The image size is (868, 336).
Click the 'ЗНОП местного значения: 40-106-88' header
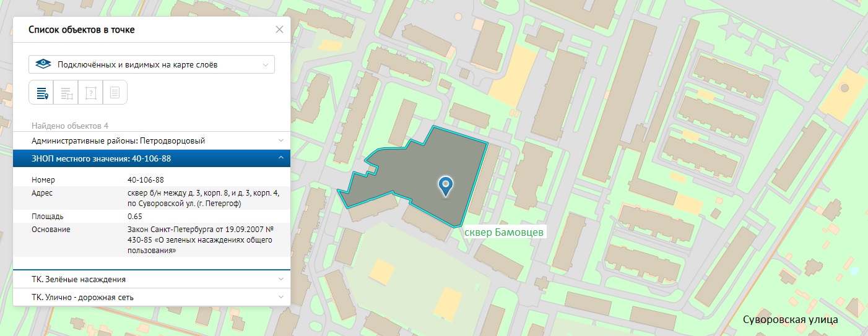pos(101,158)
